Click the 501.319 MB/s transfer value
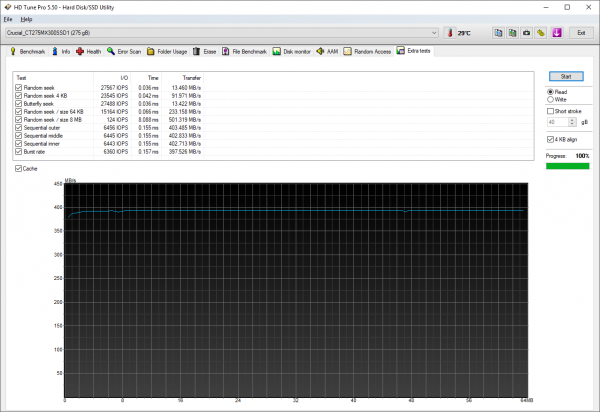Screen dimensions: 600x412 click(x=185, y=120)
